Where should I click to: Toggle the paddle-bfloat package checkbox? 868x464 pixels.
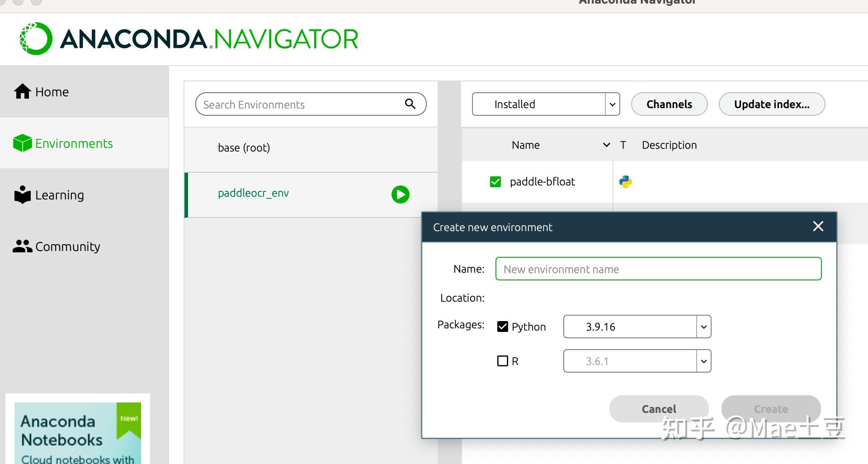coord(495,182)
